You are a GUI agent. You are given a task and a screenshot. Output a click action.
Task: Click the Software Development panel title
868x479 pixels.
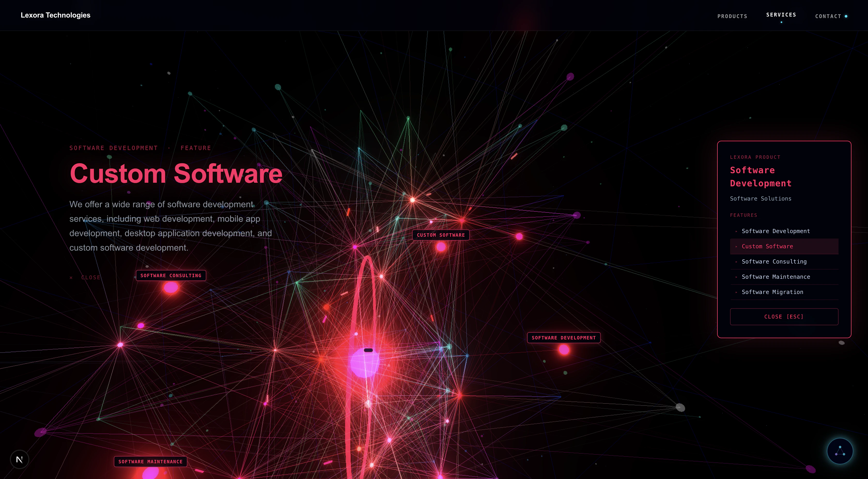point(761,177)
